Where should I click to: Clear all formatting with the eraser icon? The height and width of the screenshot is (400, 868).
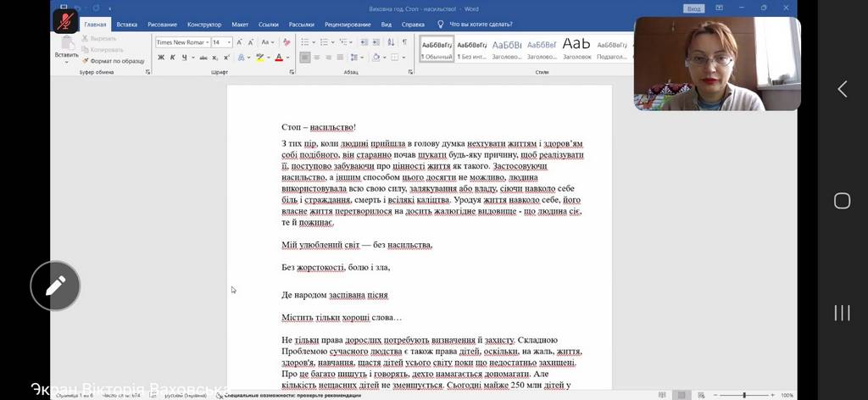(x=287, y=42)
